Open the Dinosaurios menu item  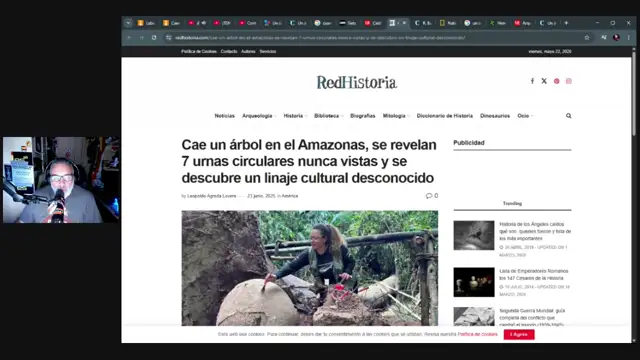[x=495, y=116]
